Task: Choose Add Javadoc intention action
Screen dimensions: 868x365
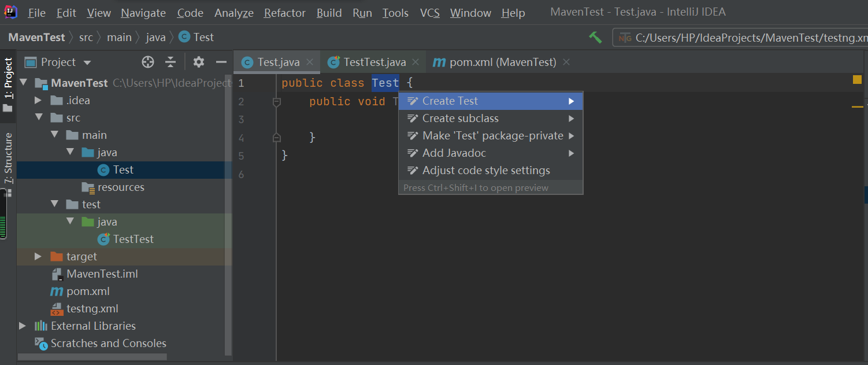Action: [491, 153]
